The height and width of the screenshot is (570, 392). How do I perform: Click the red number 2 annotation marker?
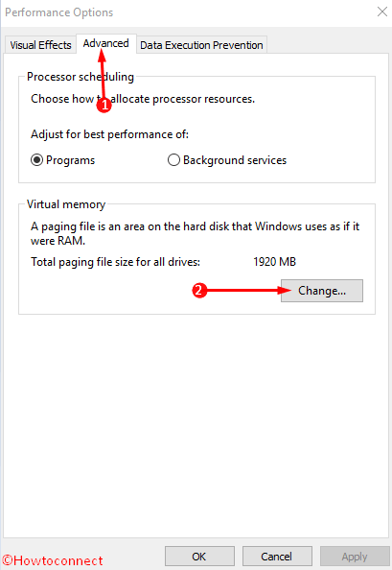tap(199, 291)
